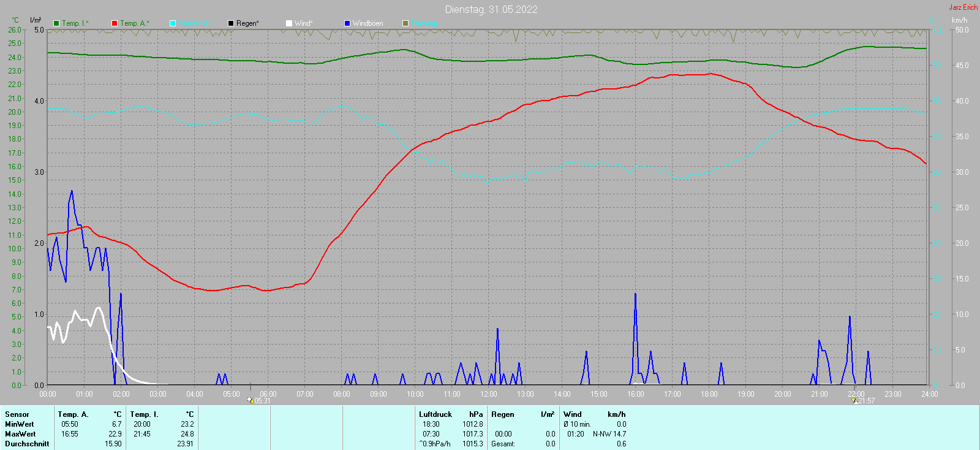Click the 'Feuchte A.*' legend label
This screenshot has height=450, width=980.
196,23
